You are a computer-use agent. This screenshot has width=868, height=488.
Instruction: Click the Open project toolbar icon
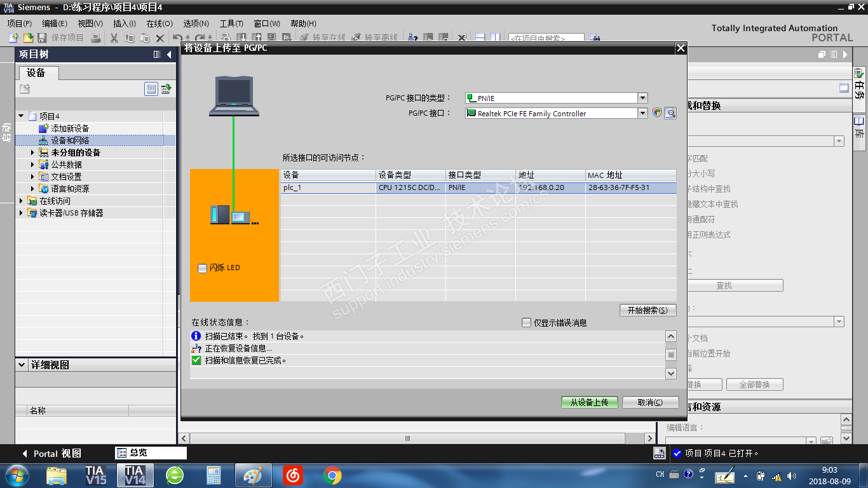tap(28, 38)
